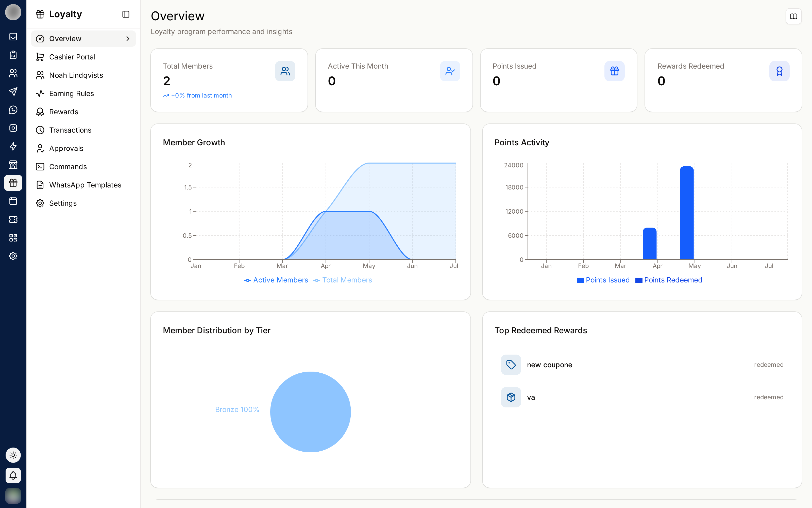Click the Active This Month user-check icon
The width and height of the screenshot is (812, 508).
click(x=450, y=71)
